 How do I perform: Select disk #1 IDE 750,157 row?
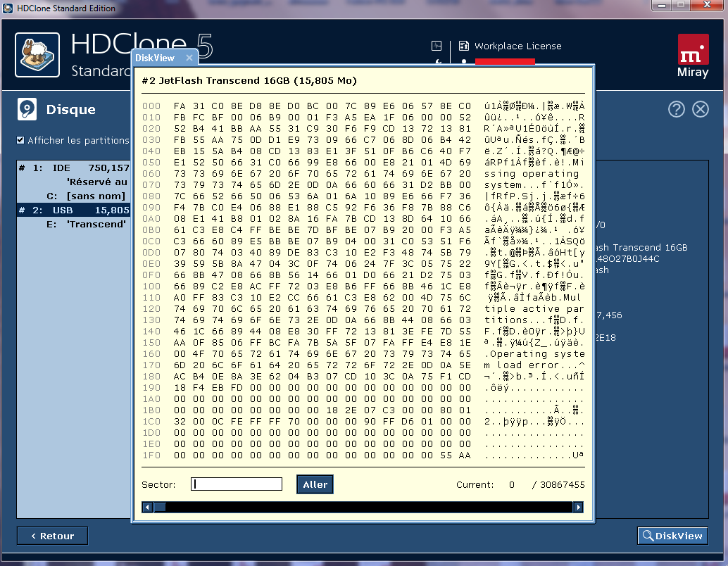(x=74, y=168)
